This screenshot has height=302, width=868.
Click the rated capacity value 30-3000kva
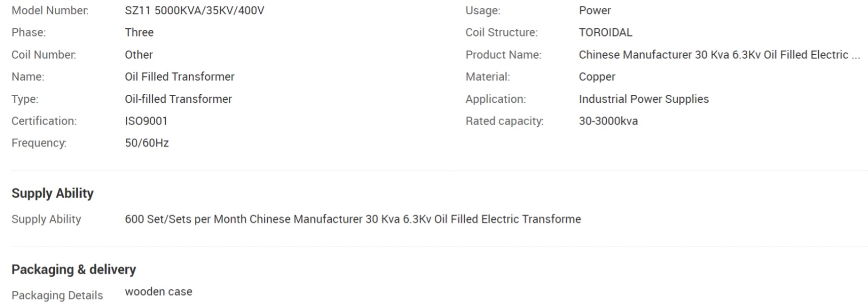[x=608, y=121]
